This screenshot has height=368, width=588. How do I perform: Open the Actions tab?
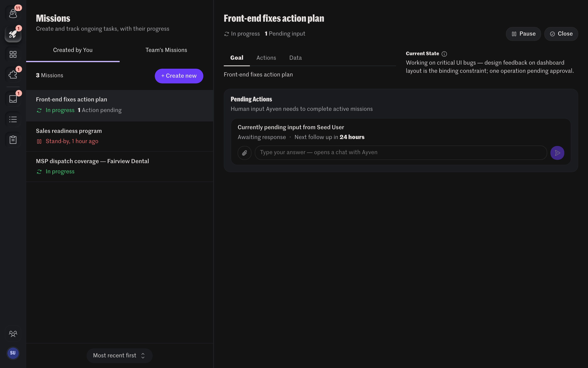[266, 58]
